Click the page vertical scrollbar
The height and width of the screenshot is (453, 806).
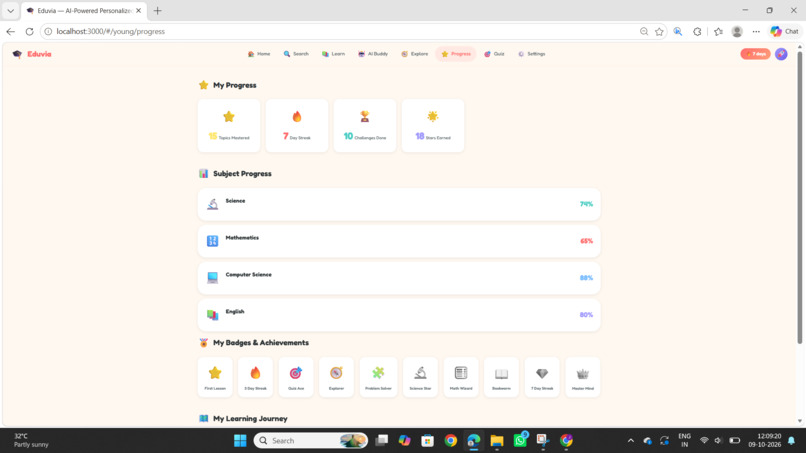tap(799, 198)
